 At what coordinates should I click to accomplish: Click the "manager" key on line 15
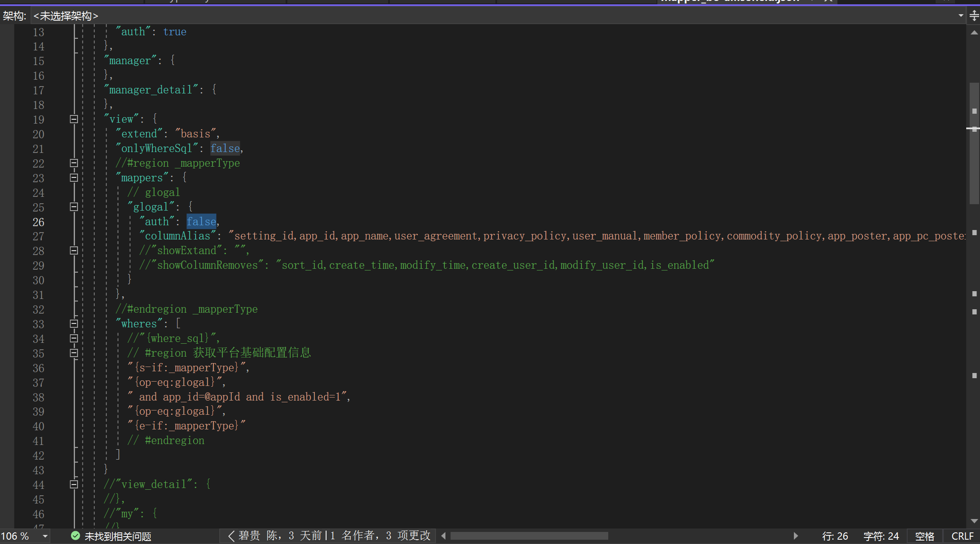pos(130,61)
